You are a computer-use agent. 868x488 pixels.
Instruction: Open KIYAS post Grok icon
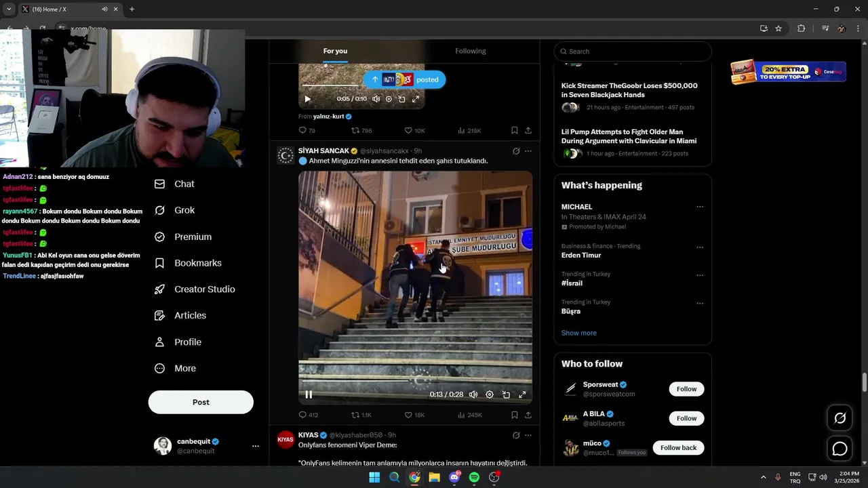[x=516, y=435]
